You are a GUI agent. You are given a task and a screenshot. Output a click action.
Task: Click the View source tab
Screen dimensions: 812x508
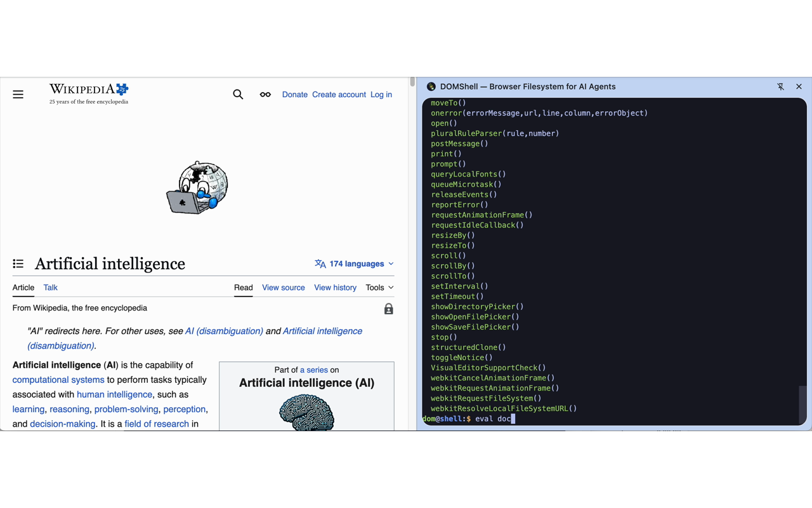pyautogui.click(x=283, y=288)
